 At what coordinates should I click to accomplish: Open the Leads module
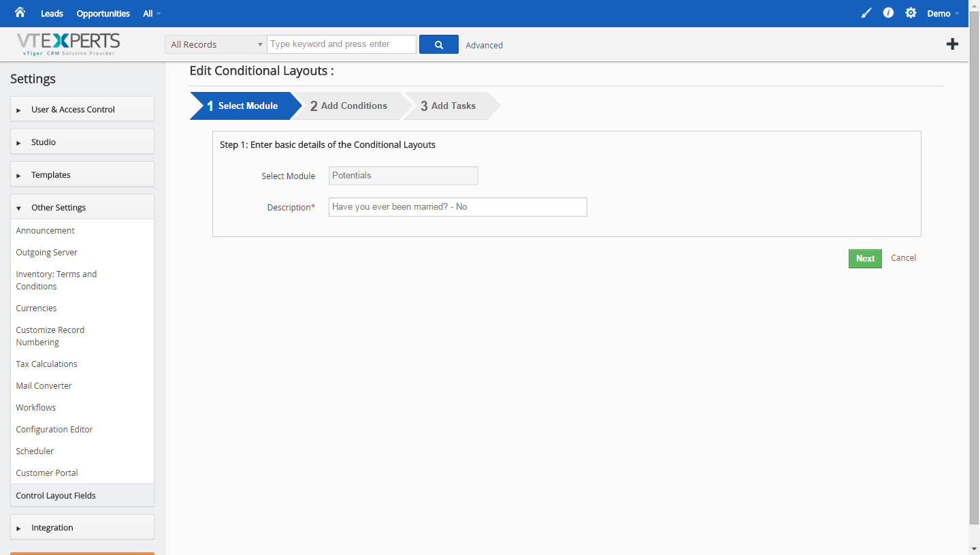(x=52, y=14)
